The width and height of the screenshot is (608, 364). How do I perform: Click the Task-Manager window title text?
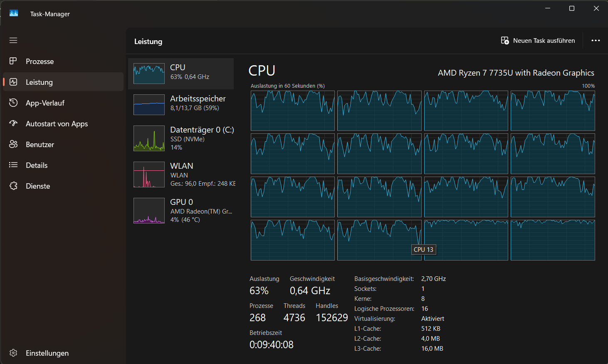tap(50, 14)
